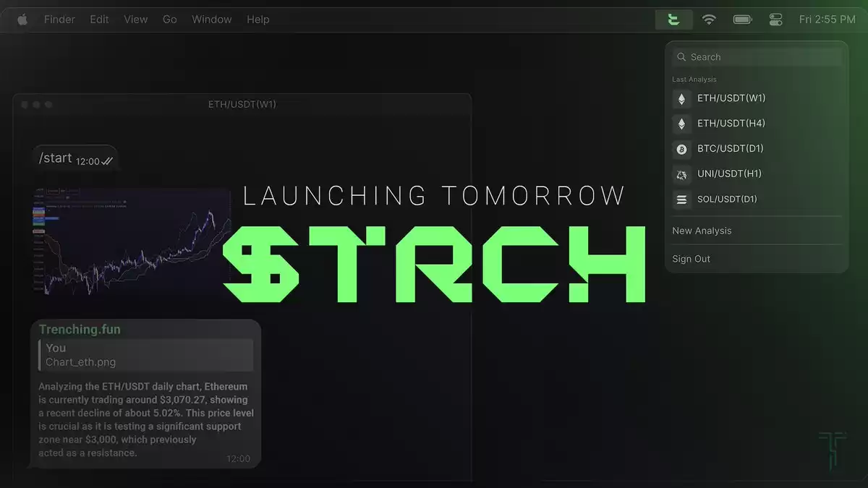
Task: Click the Trenching.fun sender name
Action: point(80,330)
